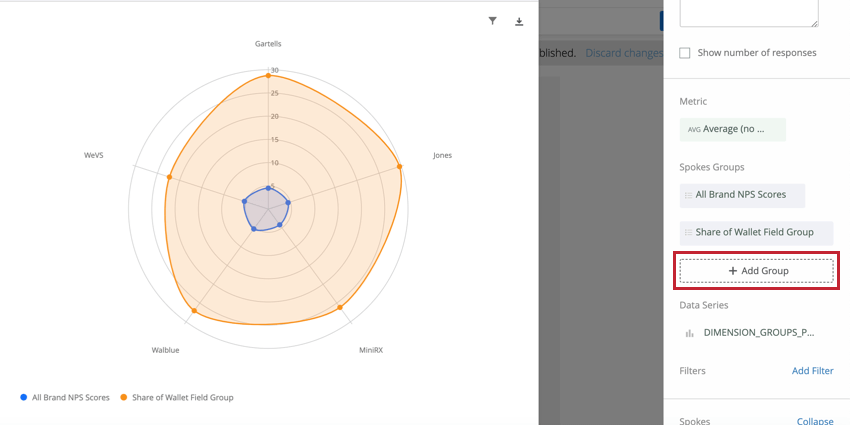Enable Show number of responses checkbox
This screenshot has width=850, height=425.
(x=685, y=53)
